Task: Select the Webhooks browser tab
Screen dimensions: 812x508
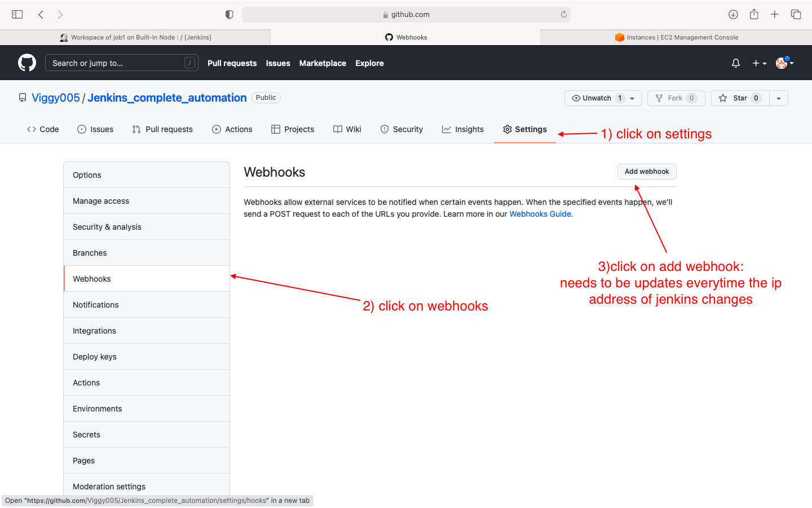Action: pos(406,37)
